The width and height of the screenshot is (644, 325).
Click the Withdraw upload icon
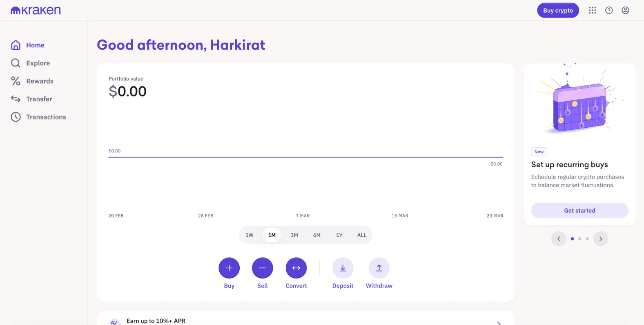pos(379,268)
